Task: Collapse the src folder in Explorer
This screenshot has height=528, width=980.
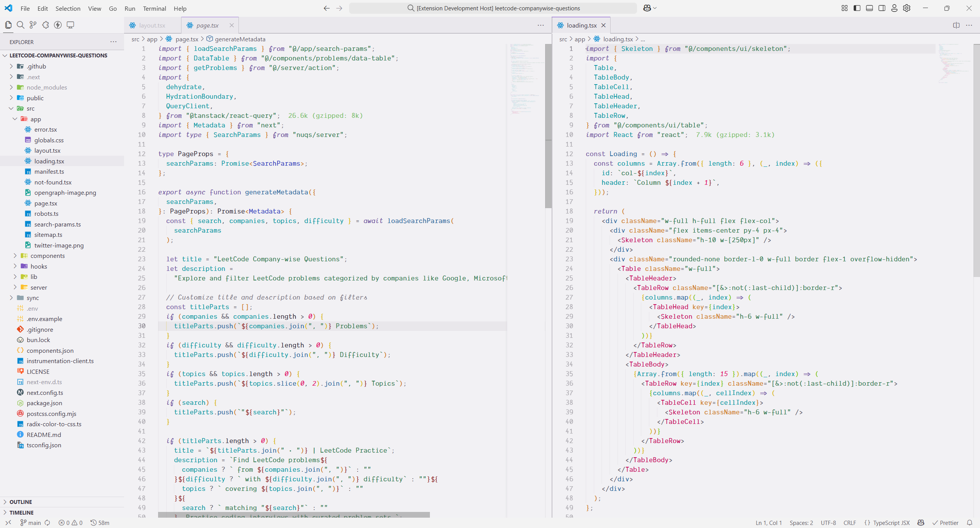Action: point(31,108)
